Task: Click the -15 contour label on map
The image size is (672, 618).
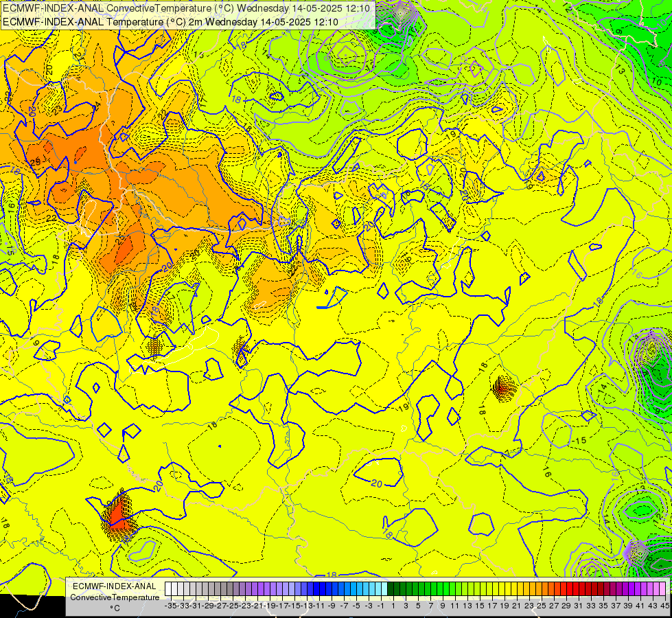Action: tap(579, 440)
